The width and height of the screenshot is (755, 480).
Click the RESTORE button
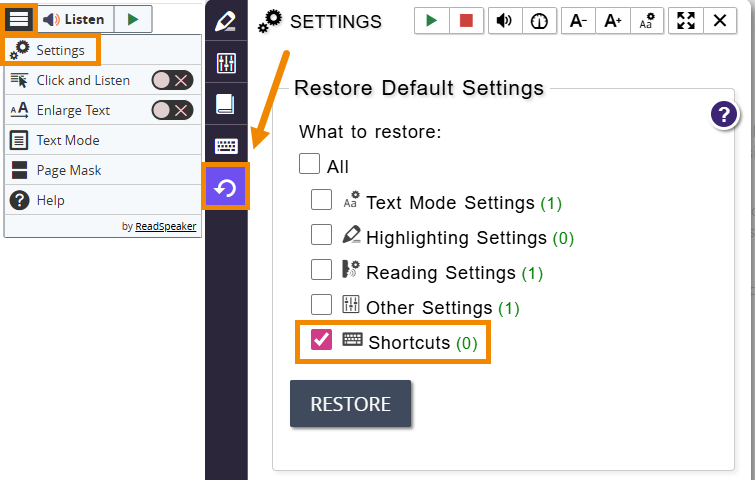pyautogui.click(x=350, y=404)
